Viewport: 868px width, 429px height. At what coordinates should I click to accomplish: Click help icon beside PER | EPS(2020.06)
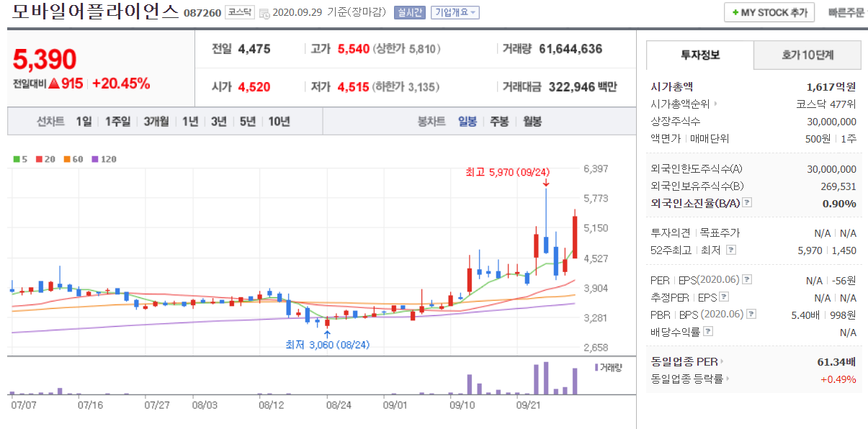(747, 279)
